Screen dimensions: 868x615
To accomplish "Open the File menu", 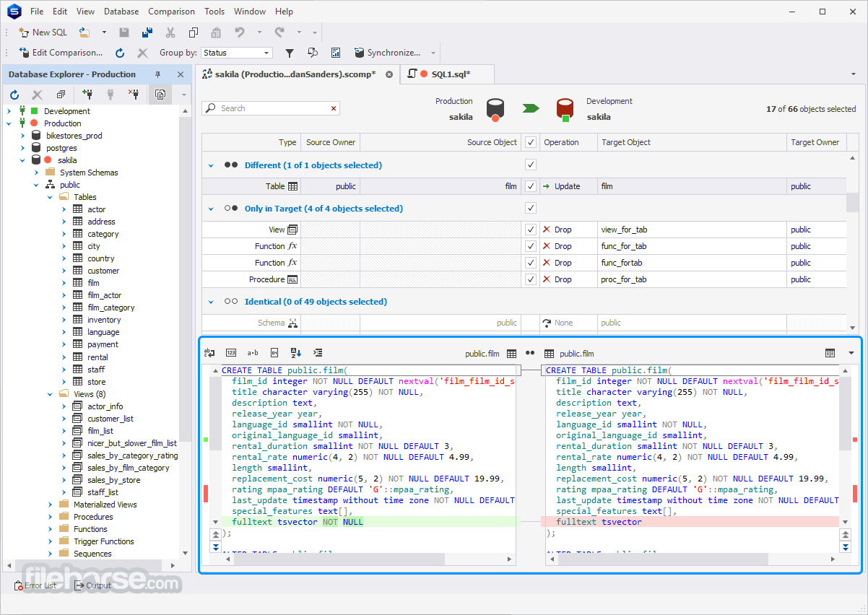I will [37, 12].
